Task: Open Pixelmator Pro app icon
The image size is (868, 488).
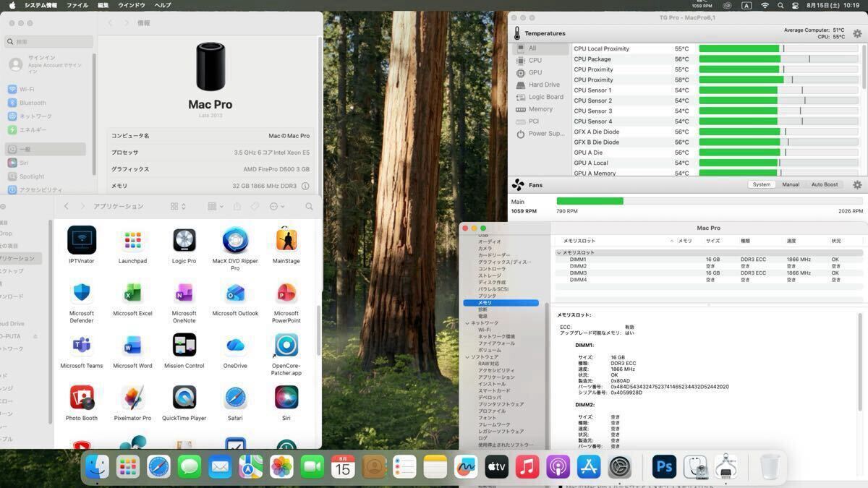Action: click(x=132, y=398)
